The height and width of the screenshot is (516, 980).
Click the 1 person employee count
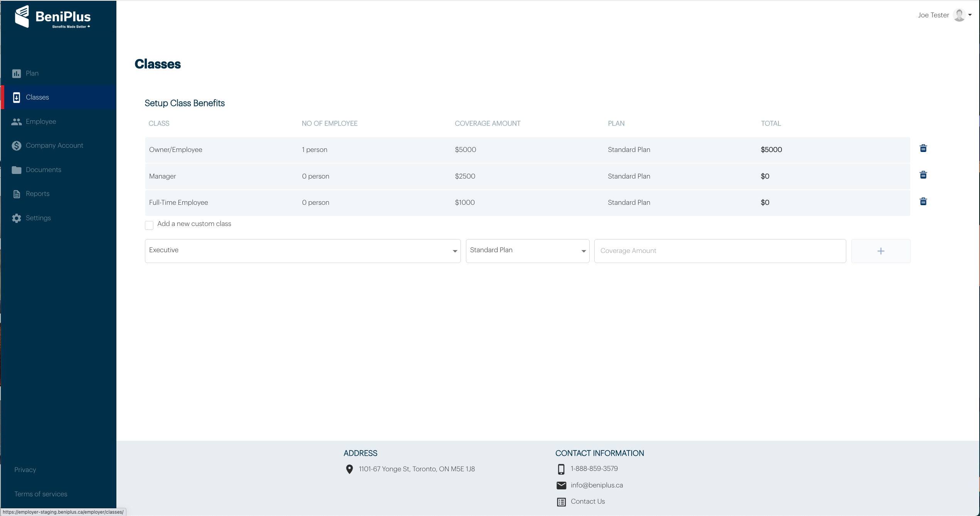point(314,150)
